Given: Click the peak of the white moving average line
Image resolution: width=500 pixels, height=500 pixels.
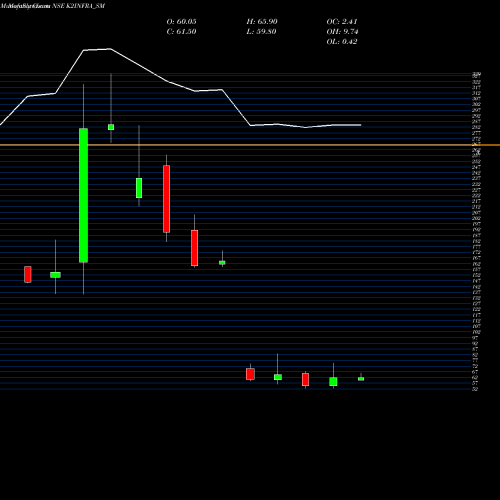Looking at the screenshot, I should coord(110,49).
